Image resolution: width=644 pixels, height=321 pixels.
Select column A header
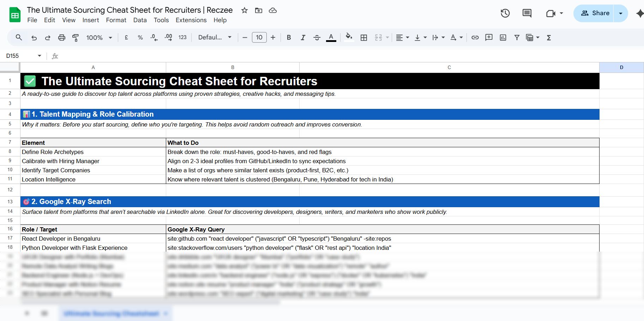tap(93, 67)
